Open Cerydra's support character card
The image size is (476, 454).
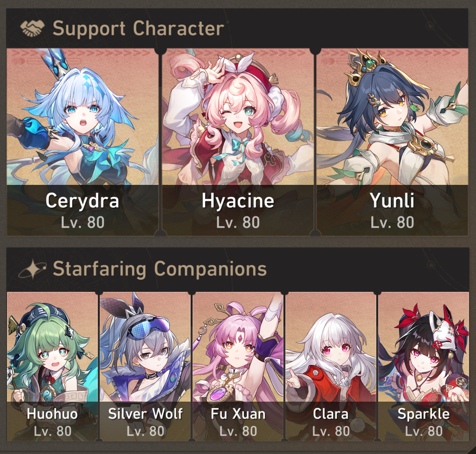click(x=82, y=142)
